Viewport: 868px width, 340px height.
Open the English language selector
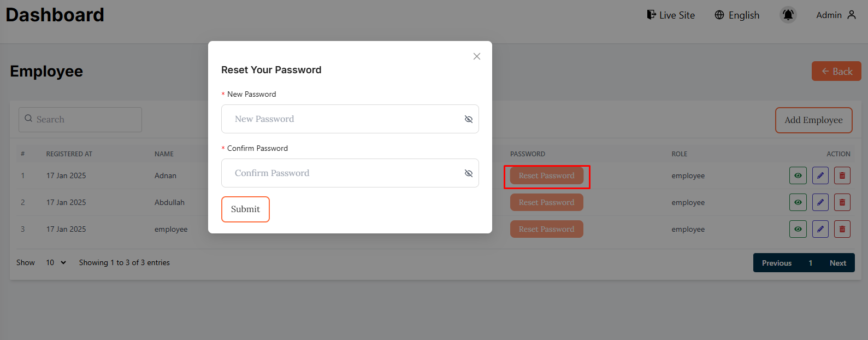point(737,15)
